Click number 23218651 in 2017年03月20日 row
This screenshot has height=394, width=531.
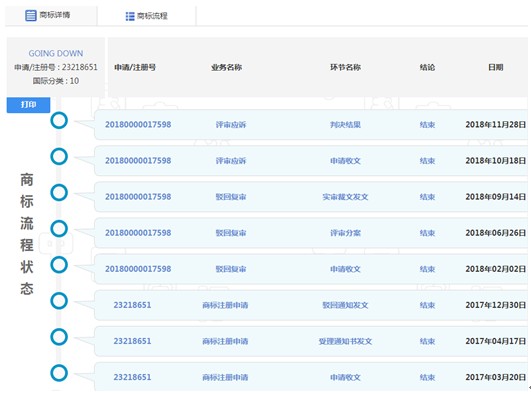click(132, 377)
